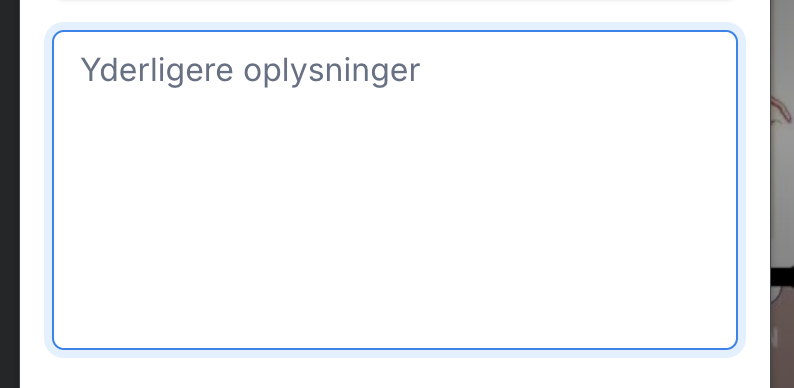794x388 pixels.
Task: Click the white dialog area below the textarea
Action: (395, 374)
